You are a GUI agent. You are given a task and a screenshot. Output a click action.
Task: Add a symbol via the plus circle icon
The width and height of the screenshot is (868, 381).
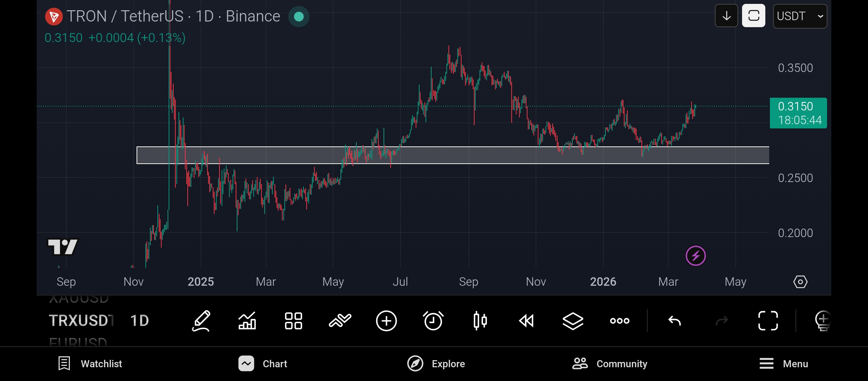click(386, 321)
